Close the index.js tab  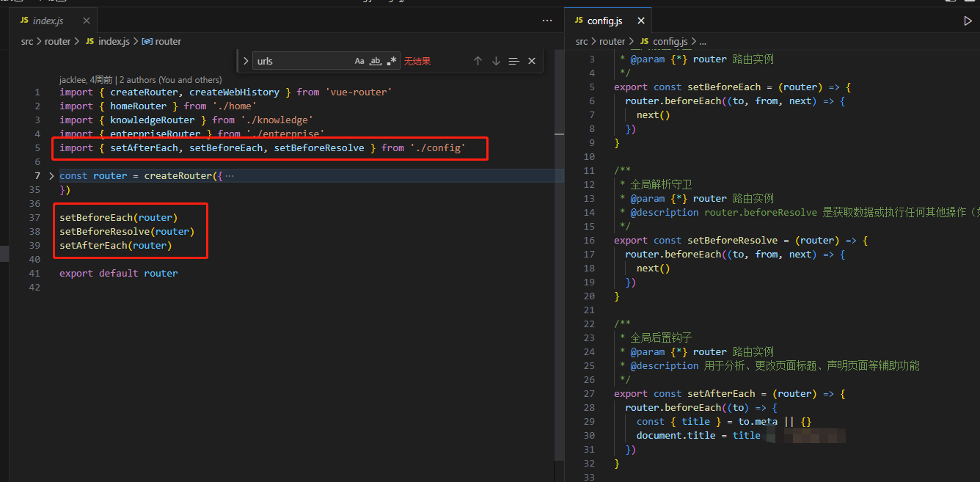86,21
